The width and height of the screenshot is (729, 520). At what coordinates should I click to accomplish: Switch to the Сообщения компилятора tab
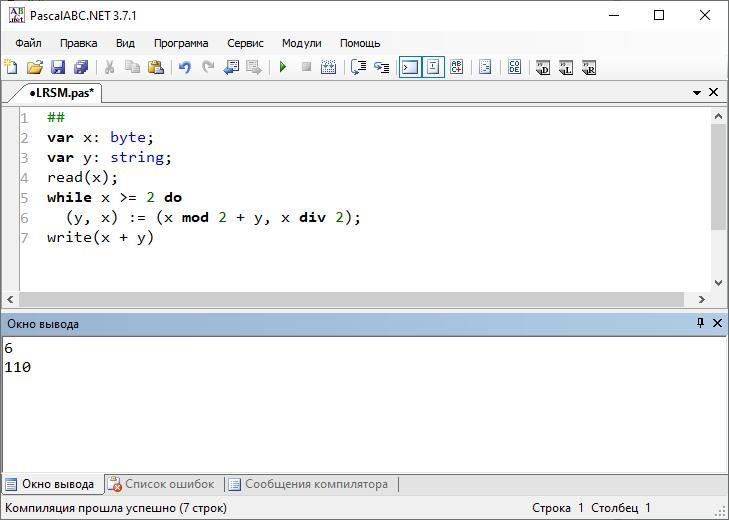[x=308, y=484]
